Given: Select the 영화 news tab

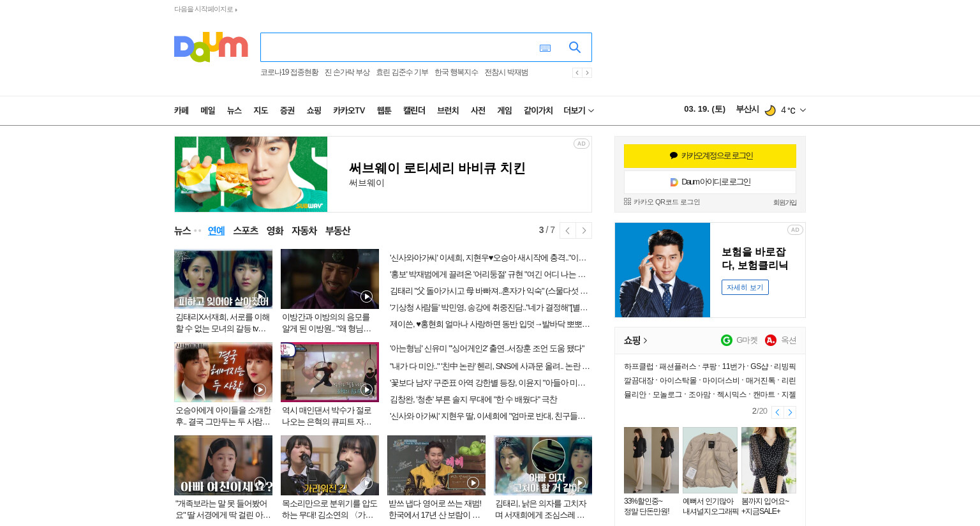Looking at the screenshot, I should click(x=275, y=230).
